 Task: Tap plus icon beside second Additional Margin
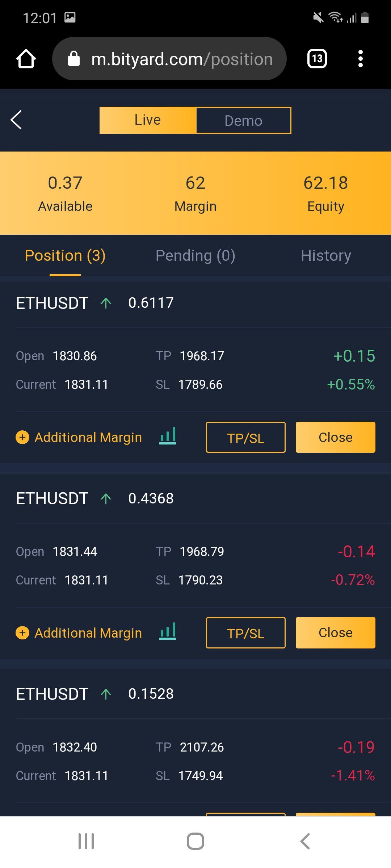click(22, 633)
